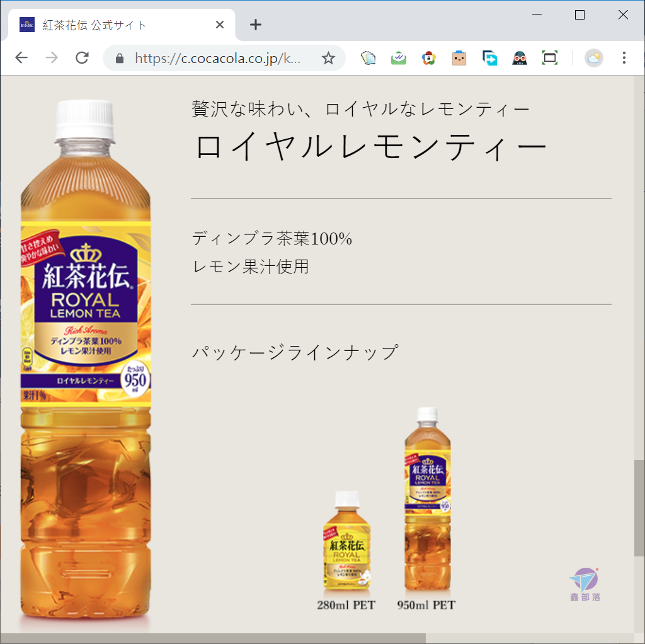Close the browser window

click(x=623, y=15)
